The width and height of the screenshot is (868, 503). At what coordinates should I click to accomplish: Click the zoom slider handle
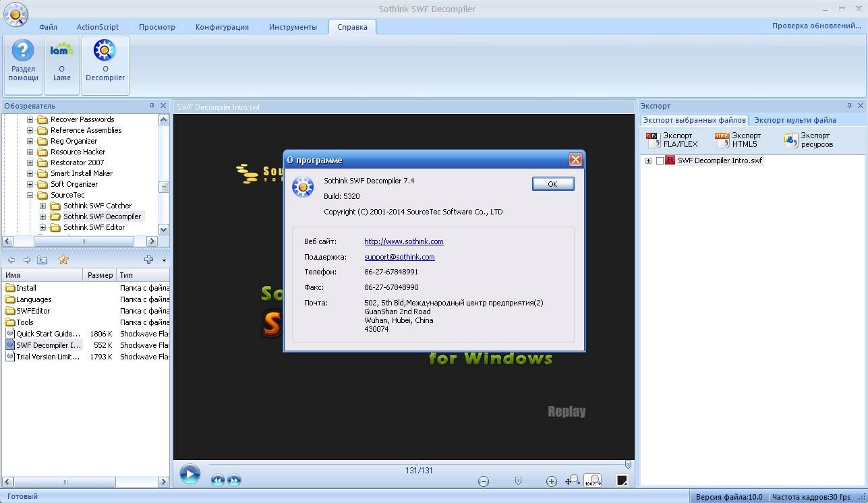click(x=518, y=481)
